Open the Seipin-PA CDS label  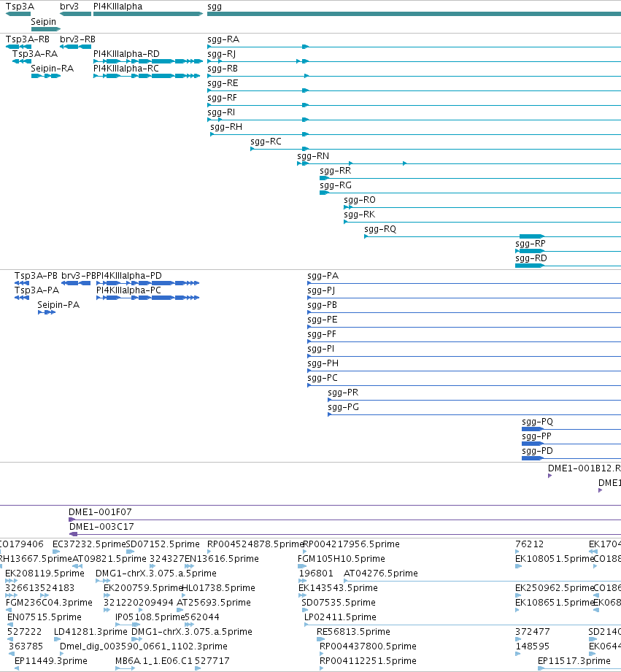tap(58, 305)
